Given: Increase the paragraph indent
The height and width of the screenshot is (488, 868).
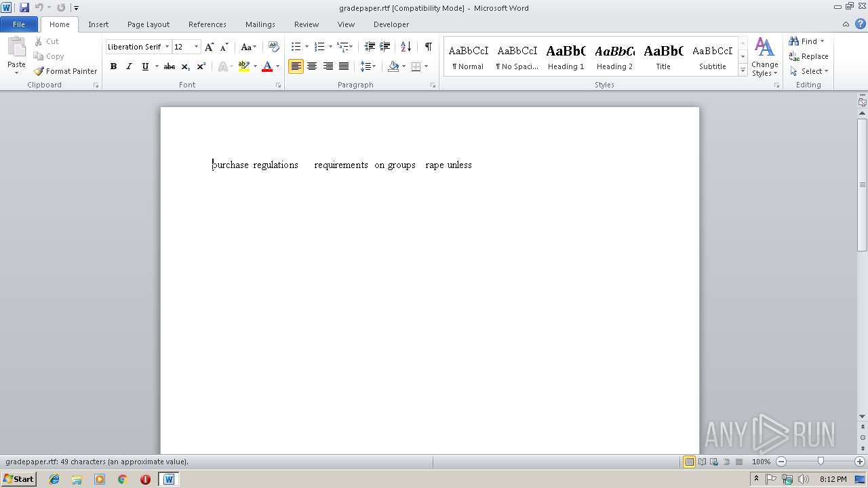Looking at the screenshot, I should (x=385, y=47).
